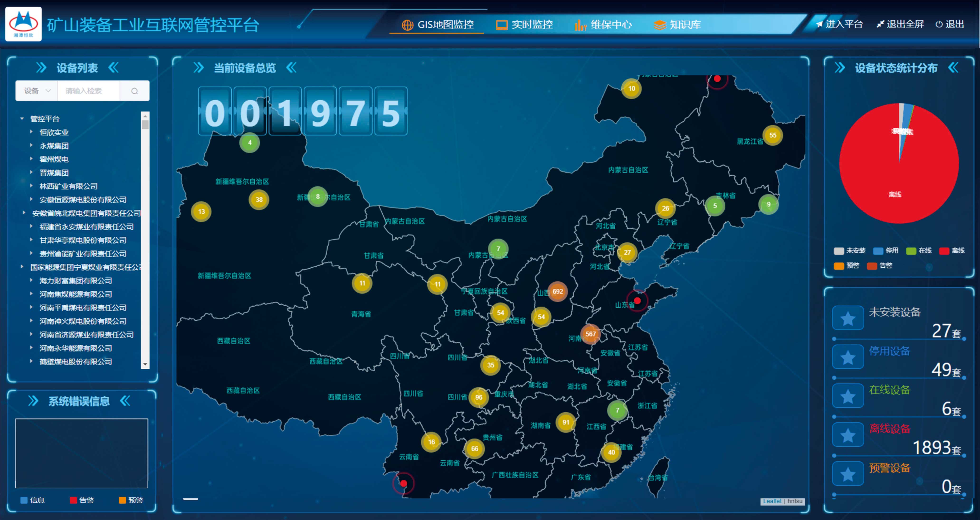Image resolution: width=980 pixels, height=520 pixels.
Task: Click the star icon beside 未安装设备
Action: tap(848, 318)
